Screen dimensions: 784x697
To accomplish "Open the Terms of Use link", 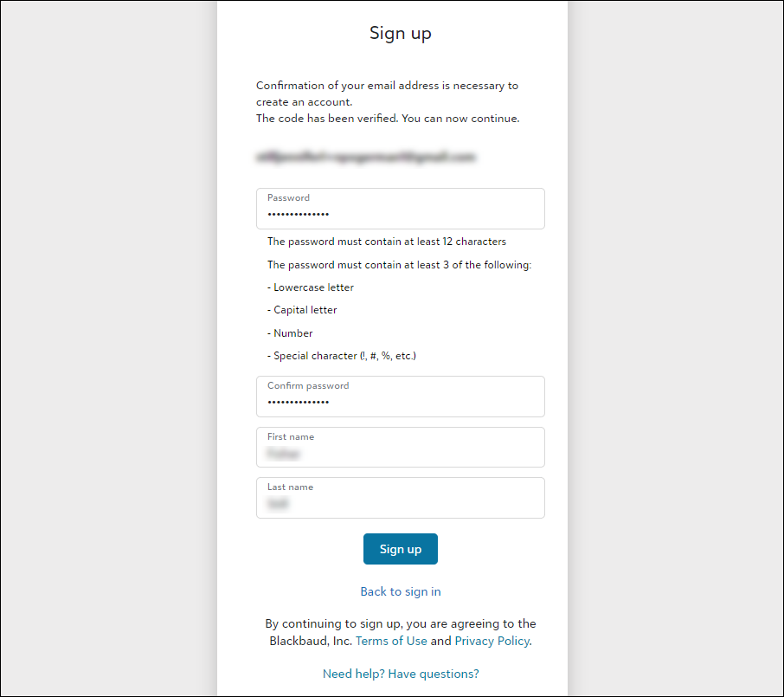I will pos(391,641).
